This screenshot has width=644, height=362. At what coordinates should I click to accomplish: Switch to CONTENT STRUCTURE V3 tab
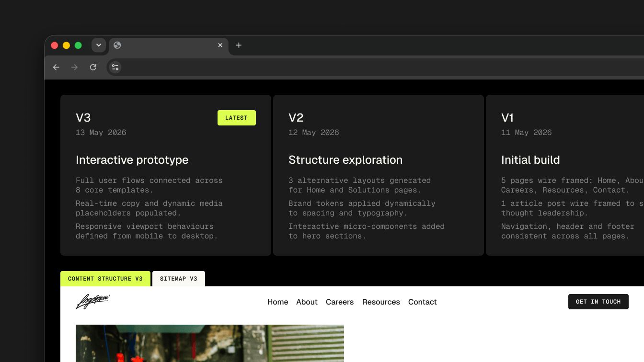[x=105, y=279]
